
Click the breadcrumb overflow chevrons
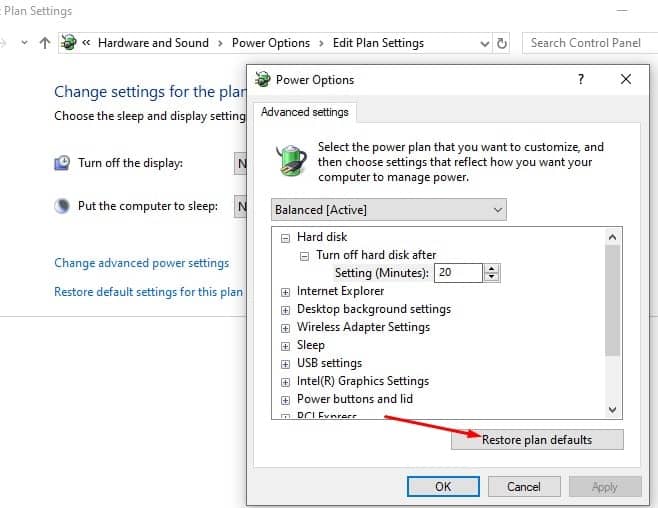(x=86, y=42)
